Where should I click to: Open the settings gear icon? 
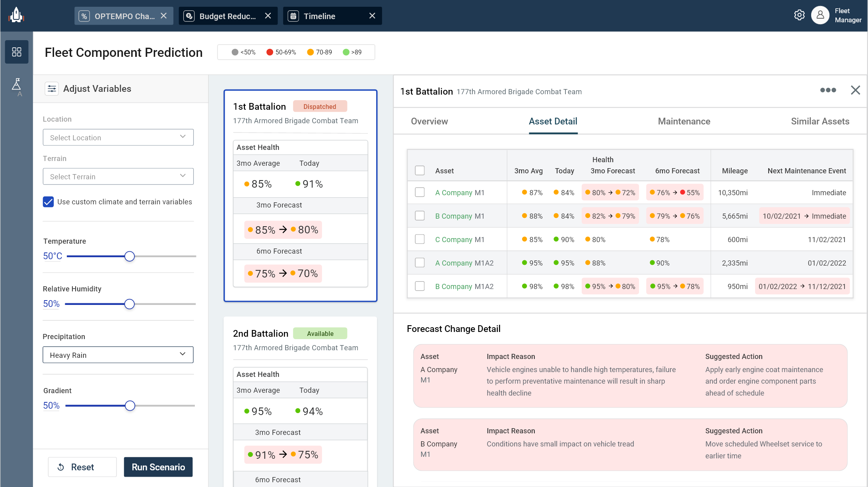pyautogui.click(x=800, y=15)
